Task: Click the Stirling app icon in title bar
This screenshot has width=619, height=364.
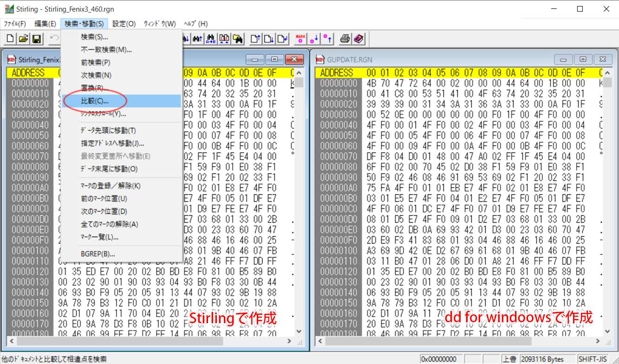Action: tap(9, 9)
